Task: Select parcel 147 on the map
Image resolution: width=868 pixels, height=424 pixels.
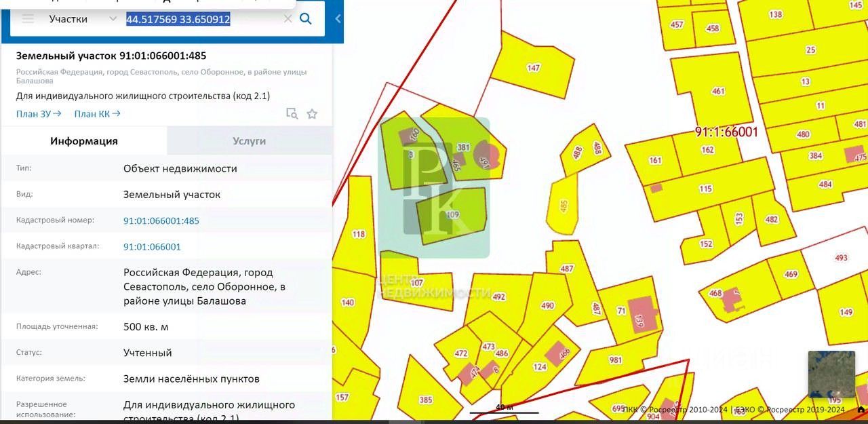Action: pyautogui.click(x=534, y=67)
